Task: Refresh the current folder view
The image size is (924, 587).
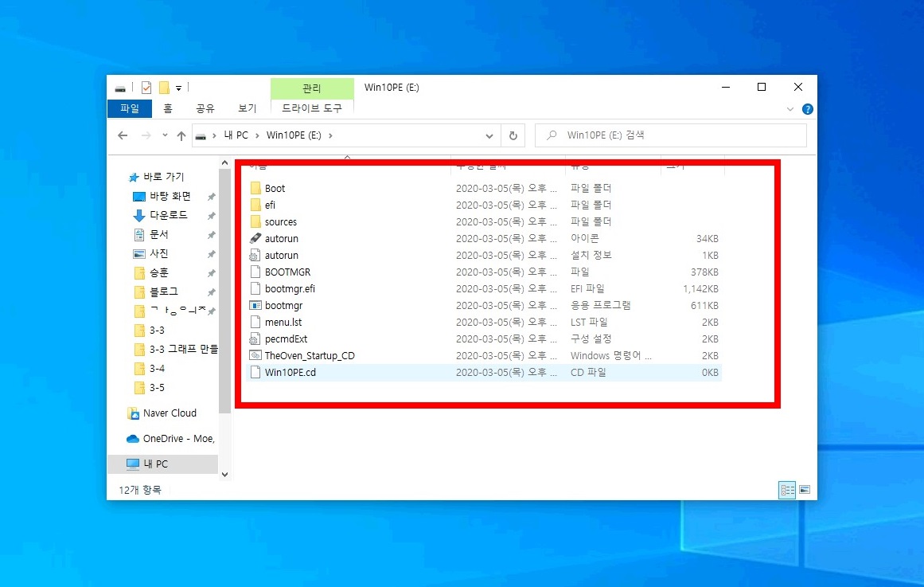Action: [513, 135]
